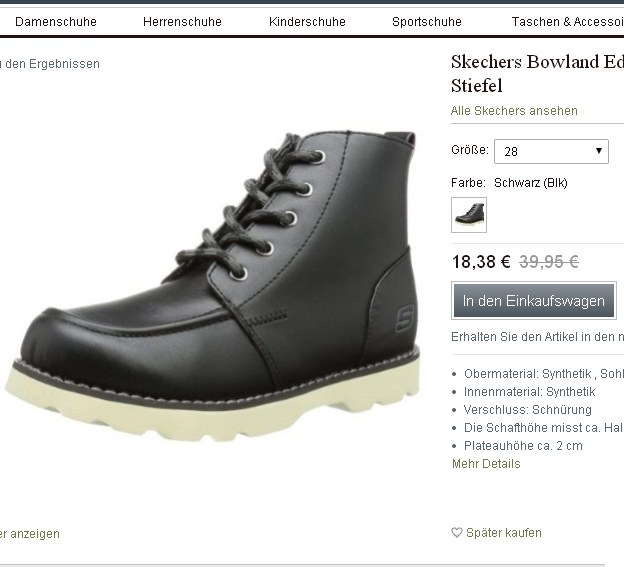Choose Taschen & Accessoires menu item

(566, 21)
